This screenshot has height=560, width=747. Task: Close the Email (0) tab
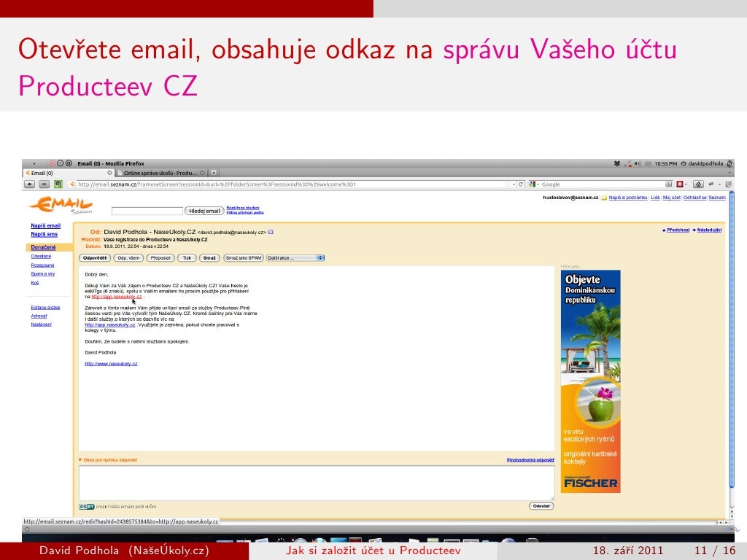coord(109,173)
